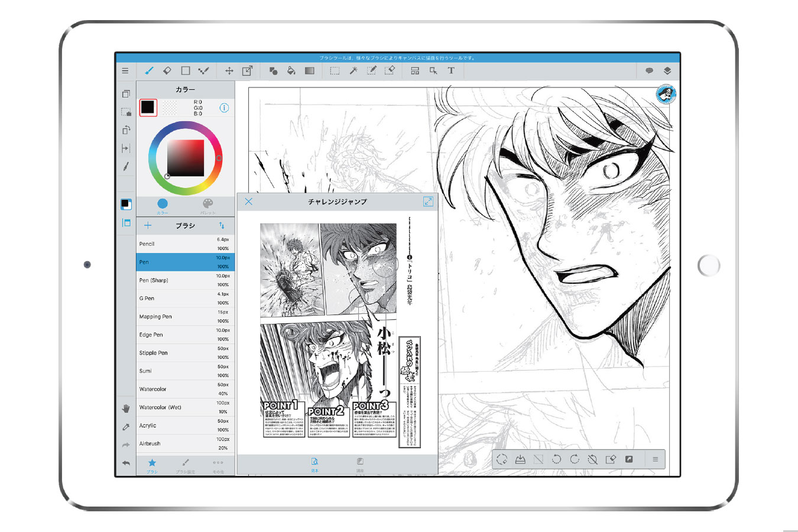798x532 pixels.
Task: Click the Undo arrow in sidebar
Action: pos(126,463)
